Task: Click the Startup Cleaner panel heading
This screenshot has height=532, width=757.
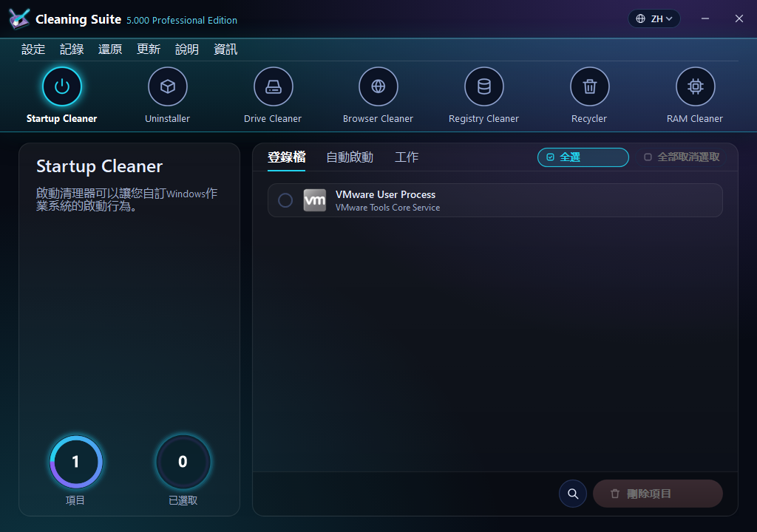Action: point(100,166)
